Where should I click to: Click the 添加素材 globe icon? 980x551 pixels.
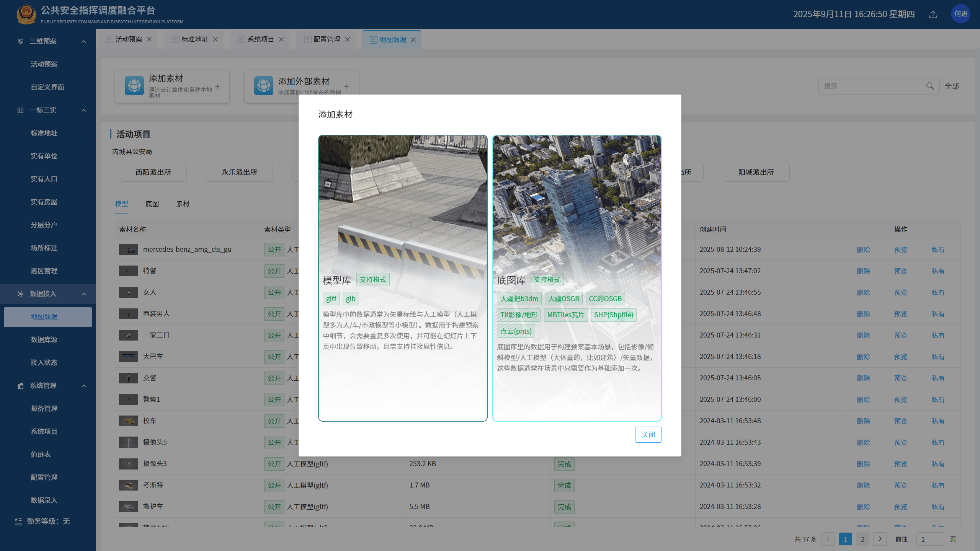click(134, 86)
